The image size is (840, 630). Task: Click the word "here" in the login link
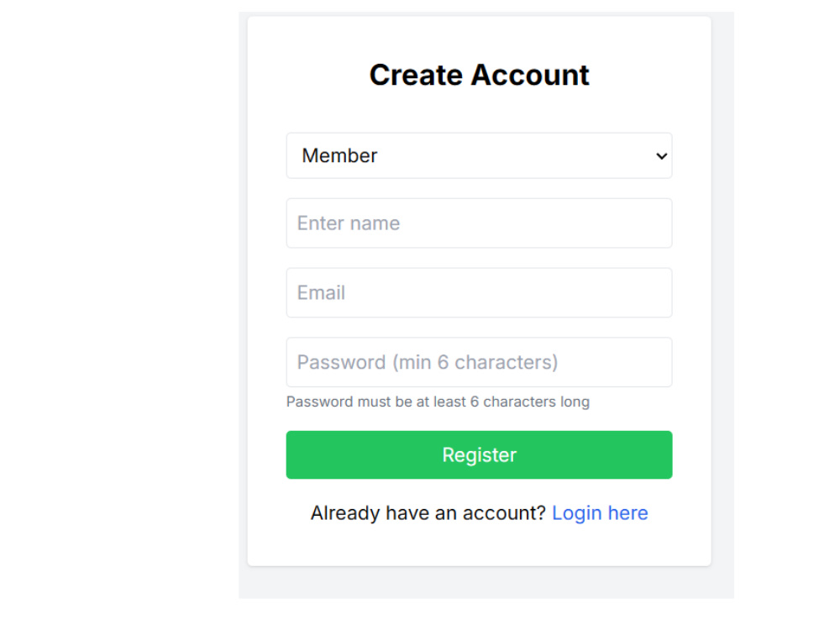coord(627,512)
